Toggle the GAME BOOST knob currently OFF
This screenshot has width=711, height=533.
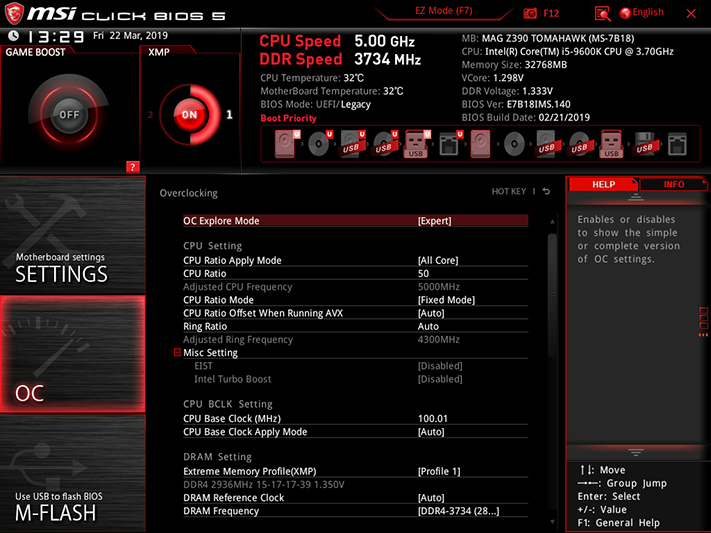(69, 114)
